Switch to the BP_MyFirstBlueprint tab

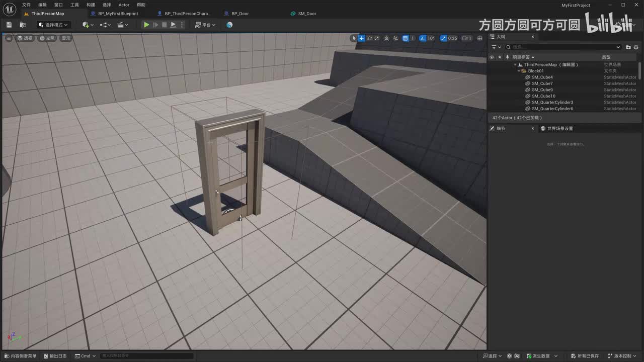(118, 14)
